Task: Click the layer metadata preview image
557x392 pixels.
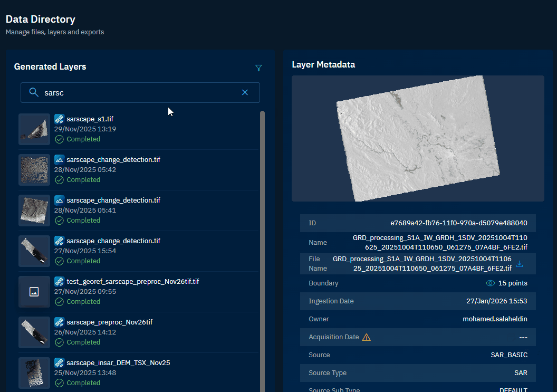Action: tap(418, 138)
